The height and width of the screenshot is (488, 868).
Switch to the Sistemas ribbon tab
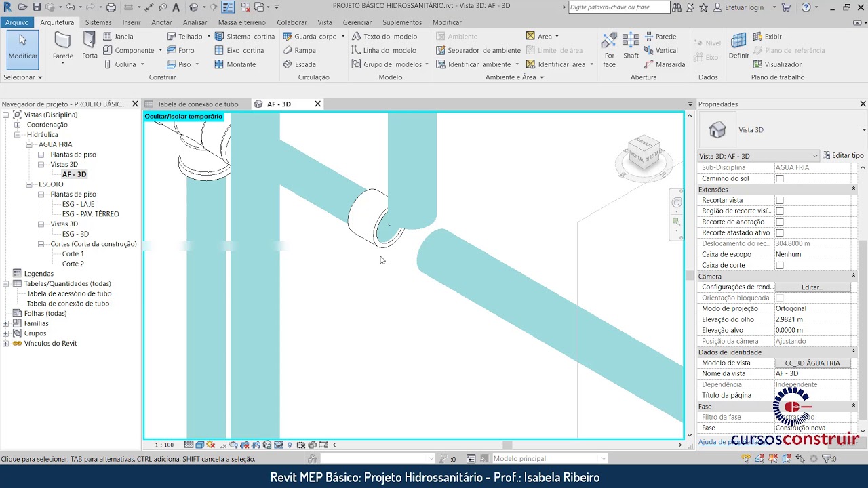(x=98, y=22)
